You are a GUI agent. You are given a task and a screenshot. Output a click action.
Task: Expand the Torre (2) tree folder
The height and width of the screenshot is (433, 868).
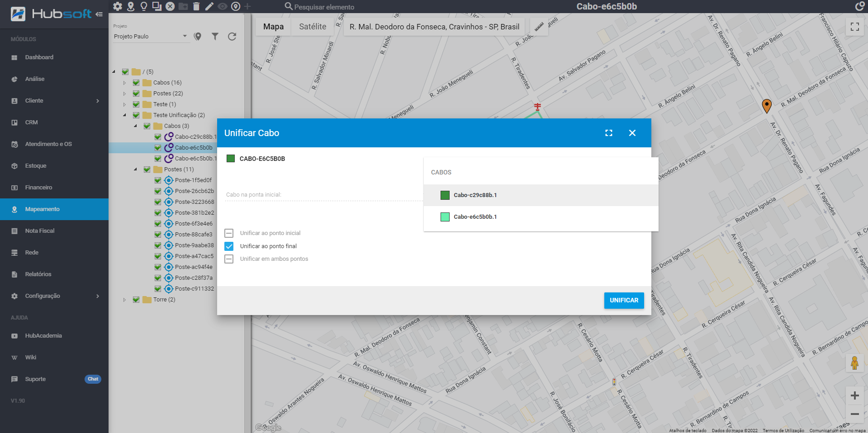tap(124, 300)
